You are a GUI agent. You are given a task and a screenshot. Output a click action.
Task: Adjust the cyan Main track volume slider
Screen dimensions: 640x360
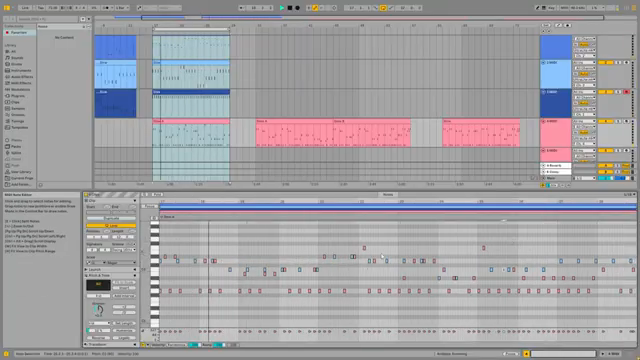[x=606, y=178]
